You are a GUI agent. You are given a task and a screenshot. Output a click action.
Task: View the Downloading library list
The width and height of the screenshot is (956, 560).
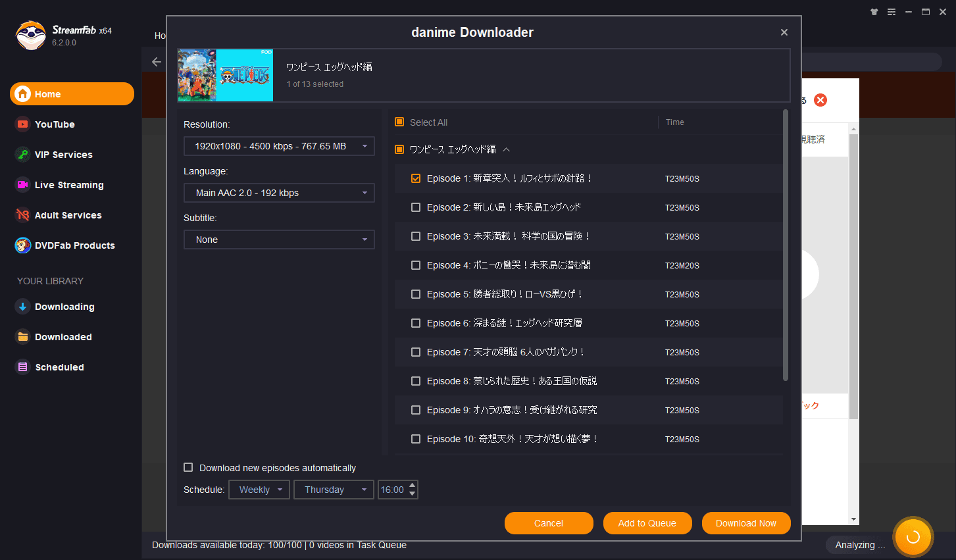coord(64,307)
